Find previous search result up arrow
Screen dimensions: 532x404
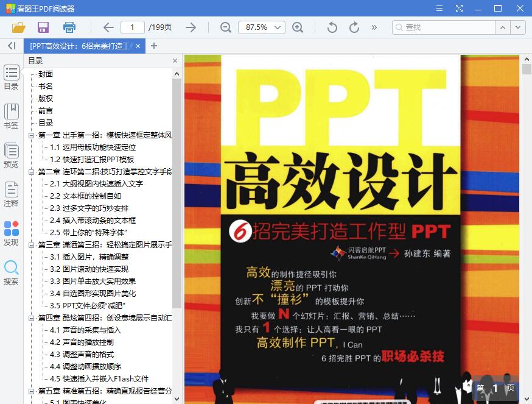pos(503,27)
